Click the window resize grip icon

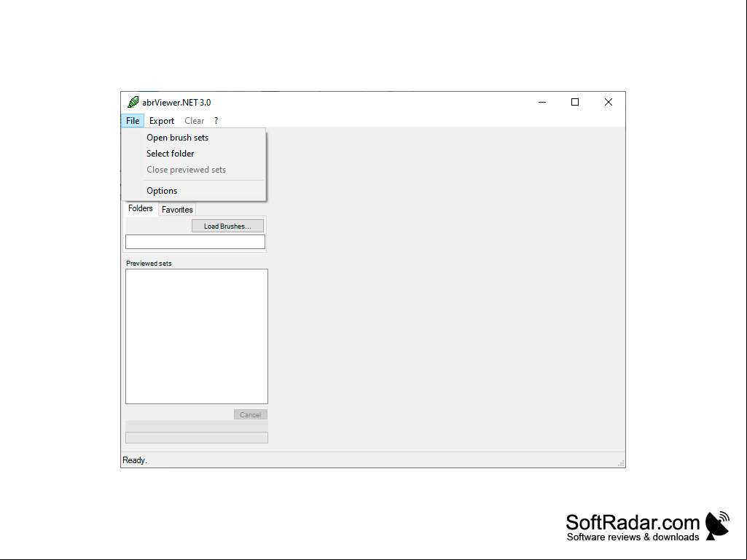click(x=621, y=463)
